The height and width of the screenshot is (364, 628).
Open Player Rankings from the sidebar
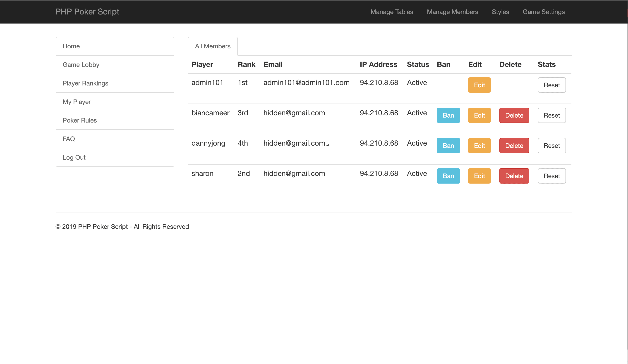coord(115,83)
